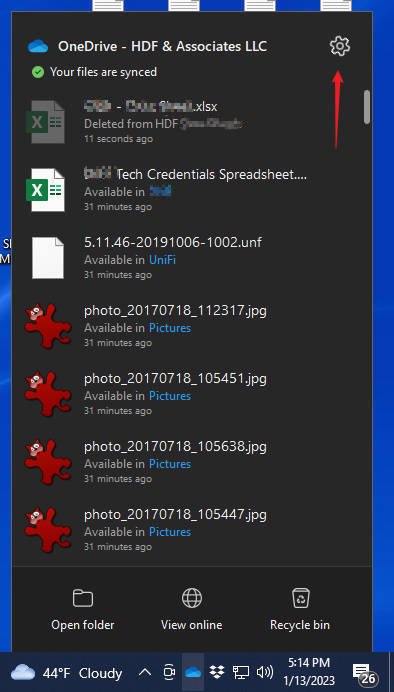This screenshot has height=692, width=394.
Task: Expand hidden tray icons chevron
Action: click(145, 672)
